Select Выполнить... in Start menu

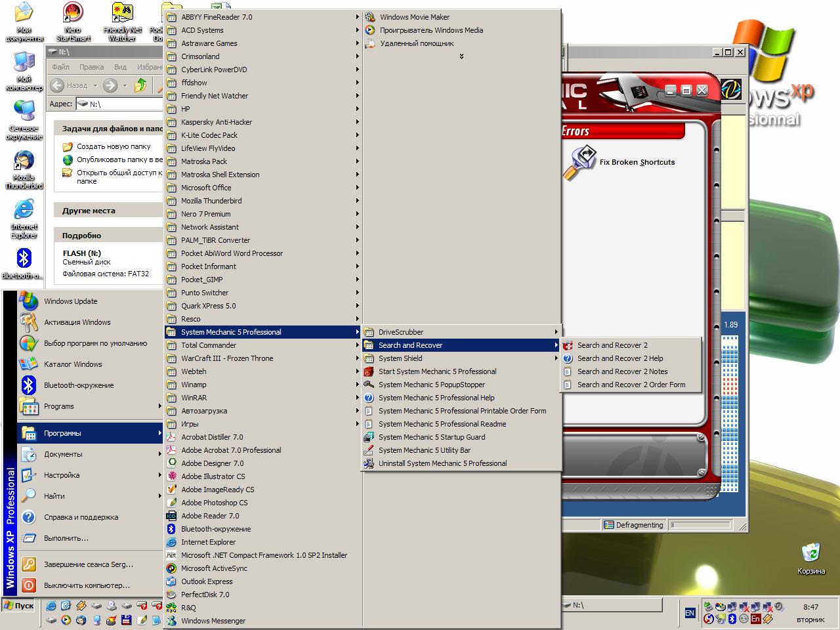[x=91, y=538]
